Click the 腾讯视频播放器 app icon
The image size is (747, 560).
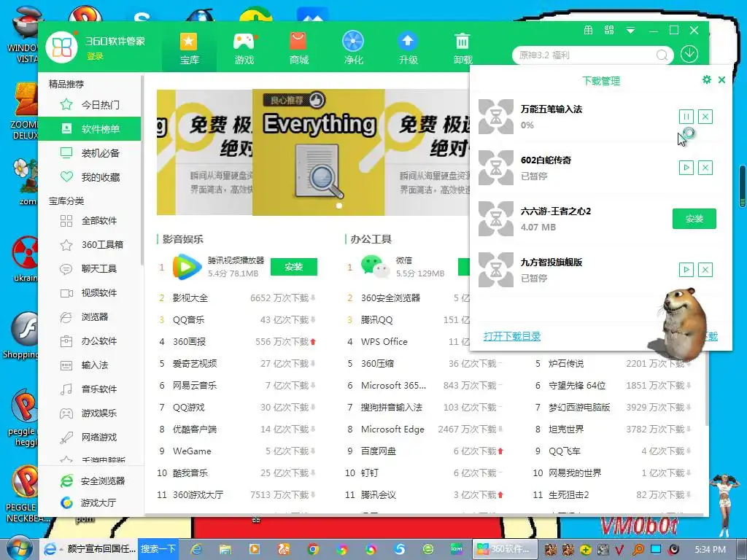point(186,267)
